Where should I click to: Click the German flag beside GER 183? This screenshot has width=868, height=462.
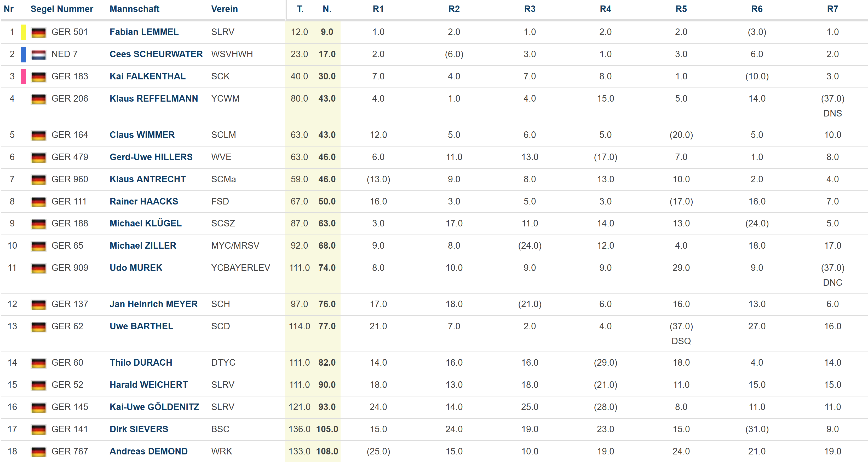point(38,77)
